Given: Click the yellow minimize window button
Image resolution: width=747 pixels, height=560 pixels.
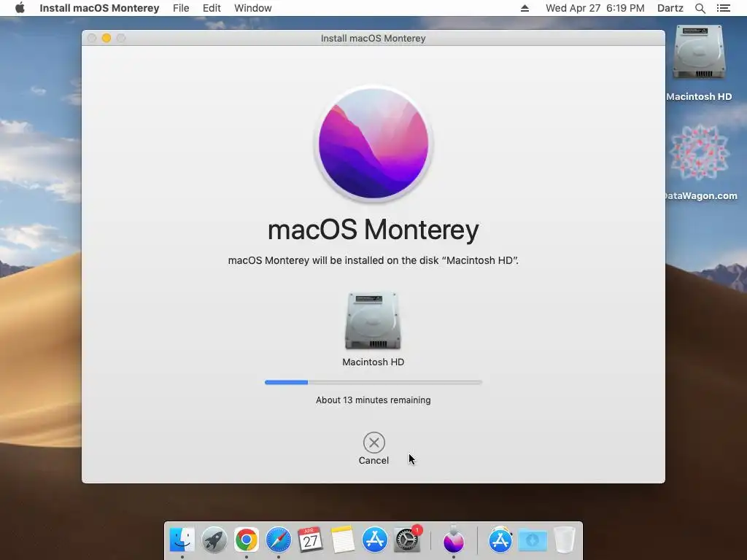Looking at the screenshot, I should click(x=107, y=38).
